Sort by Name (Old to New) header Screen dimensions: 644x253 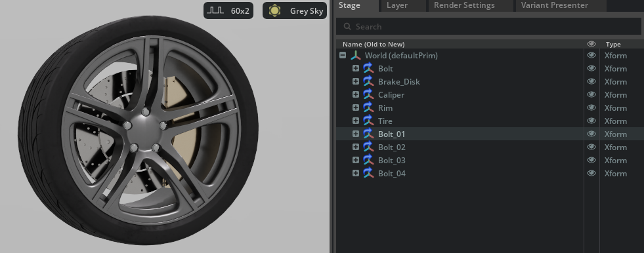(x=374, y=45)
